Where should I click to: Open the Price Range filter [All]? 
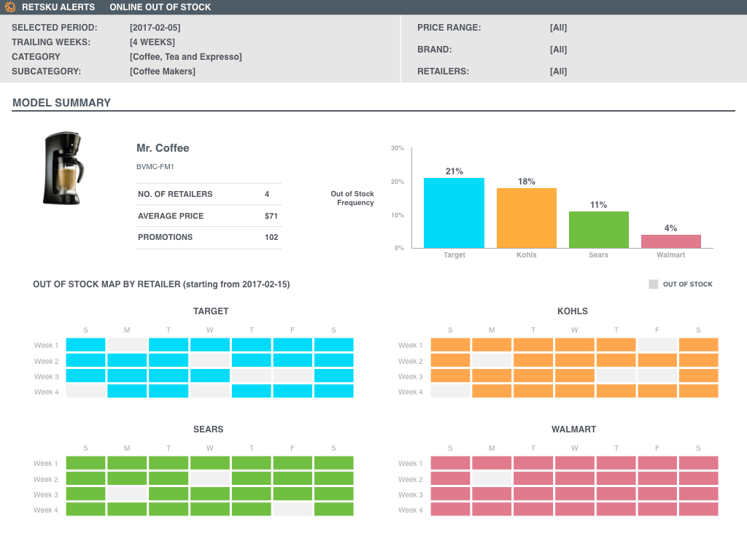[x=558, y=28]
